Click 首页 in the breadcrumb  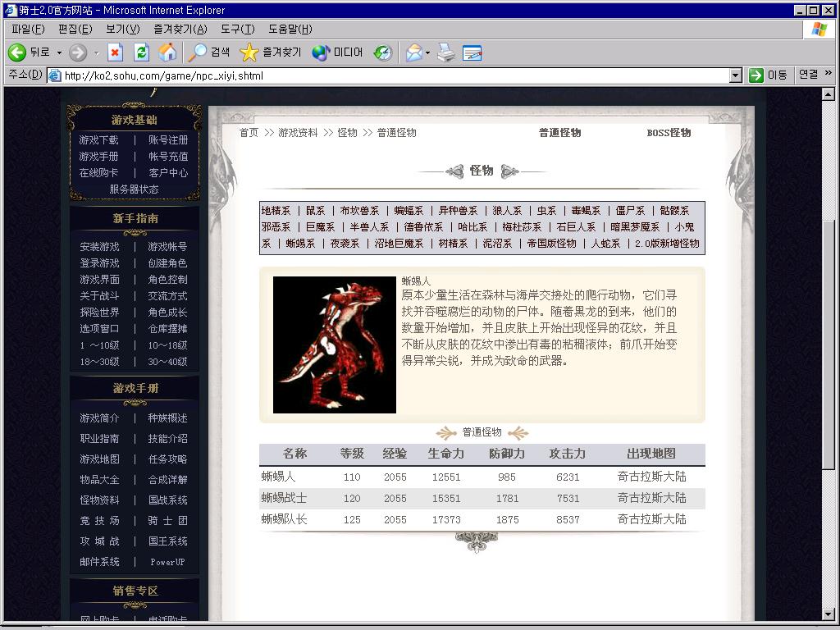tap(249, 133)
